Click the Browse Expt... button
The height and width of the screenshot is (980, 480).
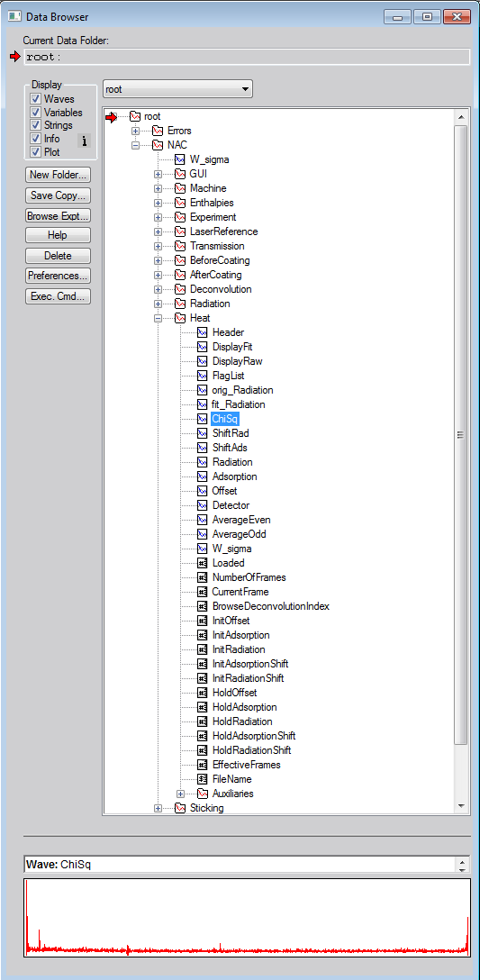tap(59, 215)
